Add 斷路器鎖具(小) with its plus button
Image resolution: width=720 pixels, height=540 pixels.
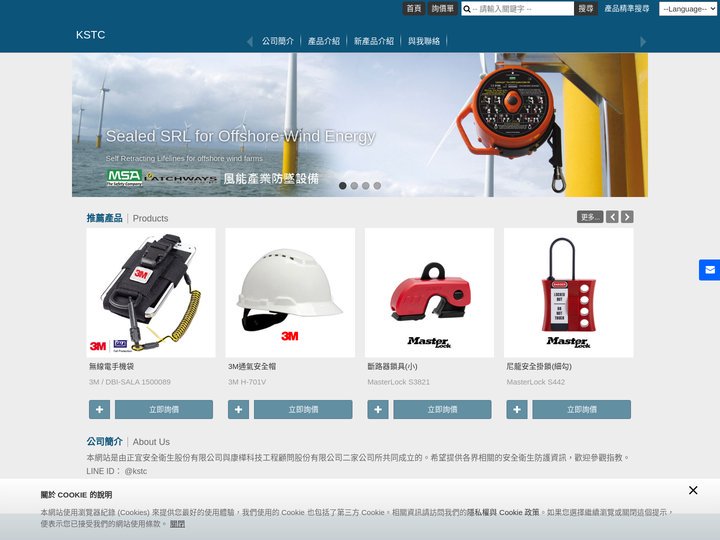378,409
